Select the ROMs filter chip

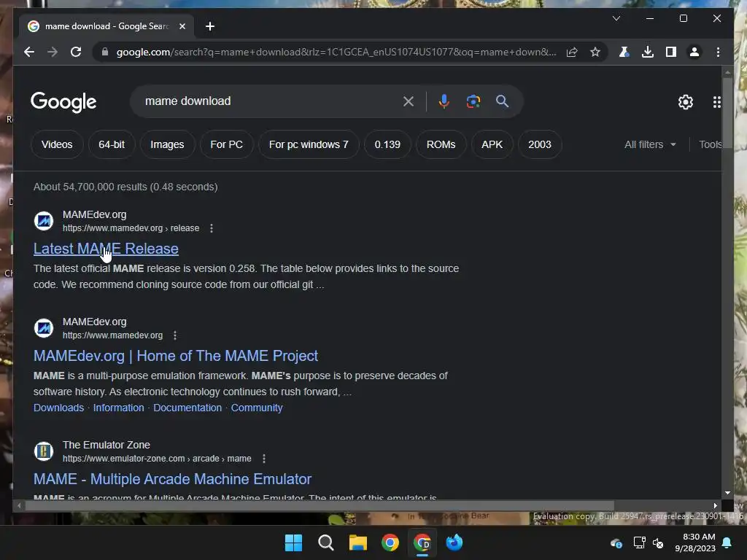coord(441,144)
